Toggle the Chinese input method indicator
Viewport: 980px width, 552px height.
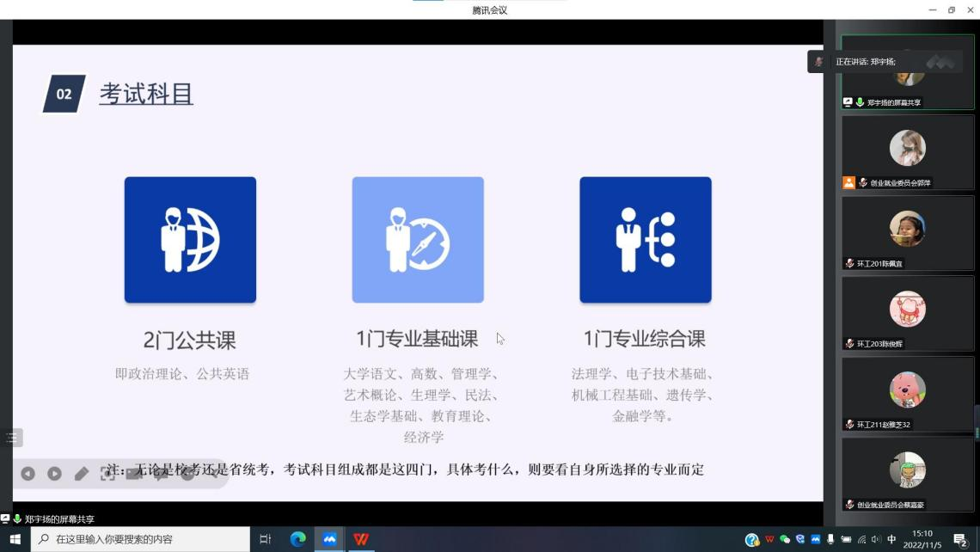tap(891, 540)
